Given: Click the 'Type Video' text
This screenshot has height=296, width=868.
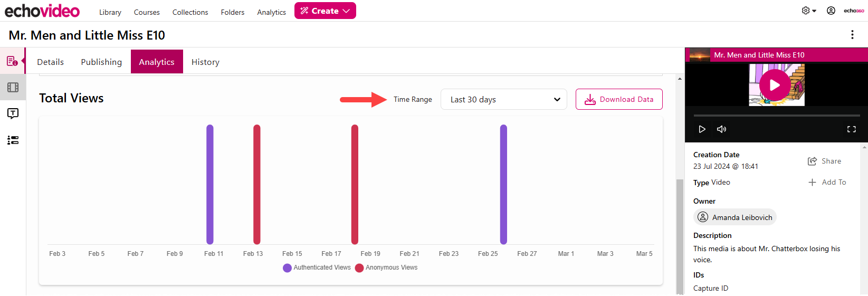Looking at the screenshot, I should (x=712, y=183).
